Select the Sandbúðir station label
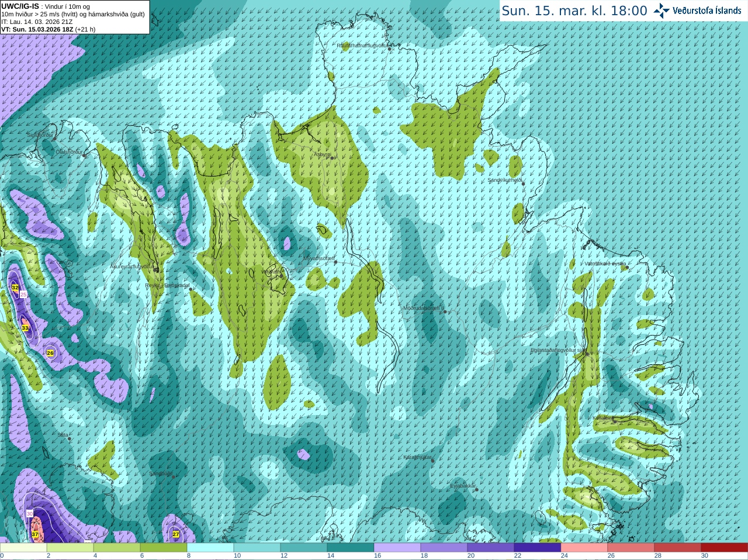Image resolution: width=748 pixels, height=560 pixels. coord(161,473)
